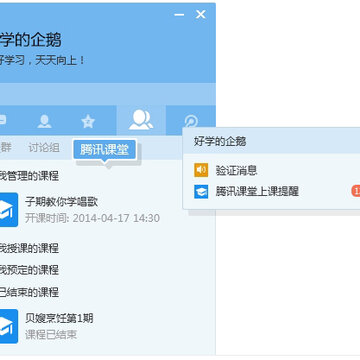Minimize the QQ main window
The image size is (360, 360).
tap(179, 14)
